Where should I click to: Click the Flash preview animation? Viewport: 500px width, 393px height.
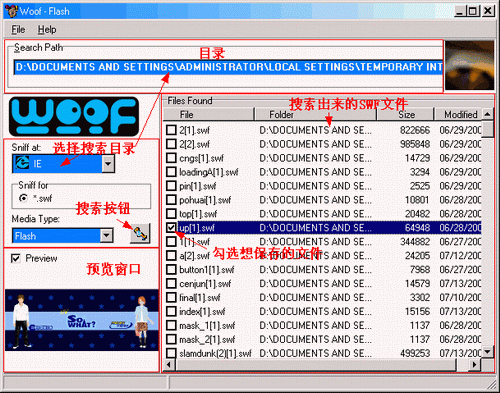(x=82, y=320)
